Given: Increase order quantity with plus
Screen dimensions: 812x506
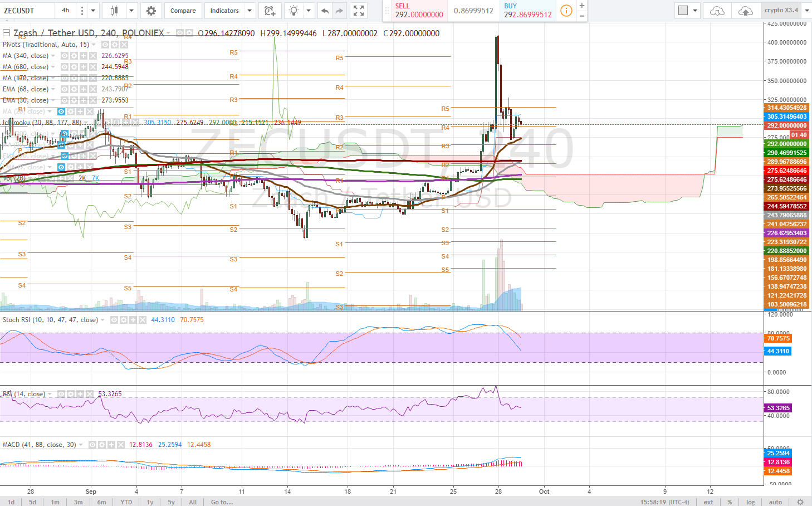Looking at the screenshot, I should coord(581,6).
